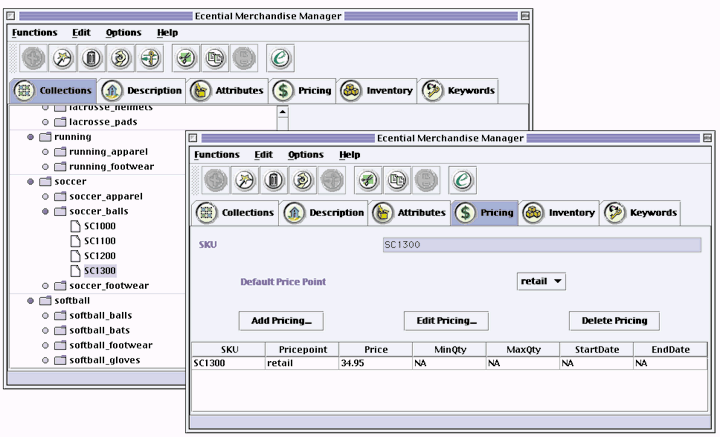The height and width of the screenshot is (437, 720).
Task: Switch to the Inventory tab in the front window
Action: pyautogui.click(x=559, y=213)
